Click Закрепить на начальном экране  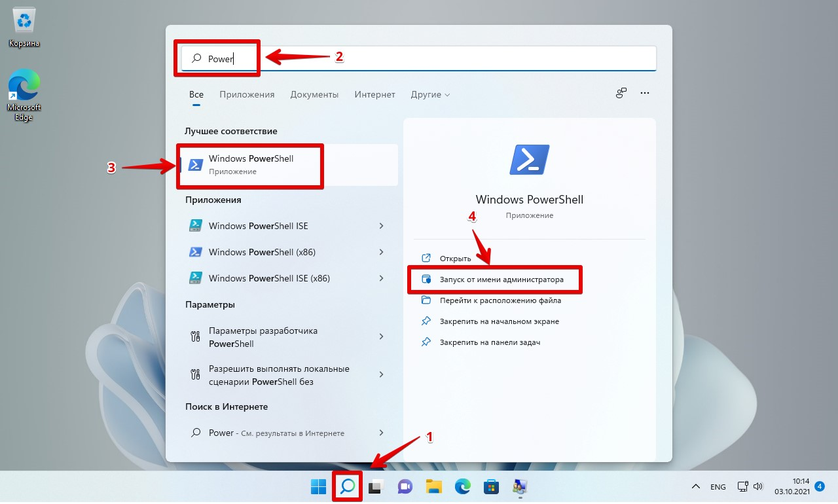point(500,321)
